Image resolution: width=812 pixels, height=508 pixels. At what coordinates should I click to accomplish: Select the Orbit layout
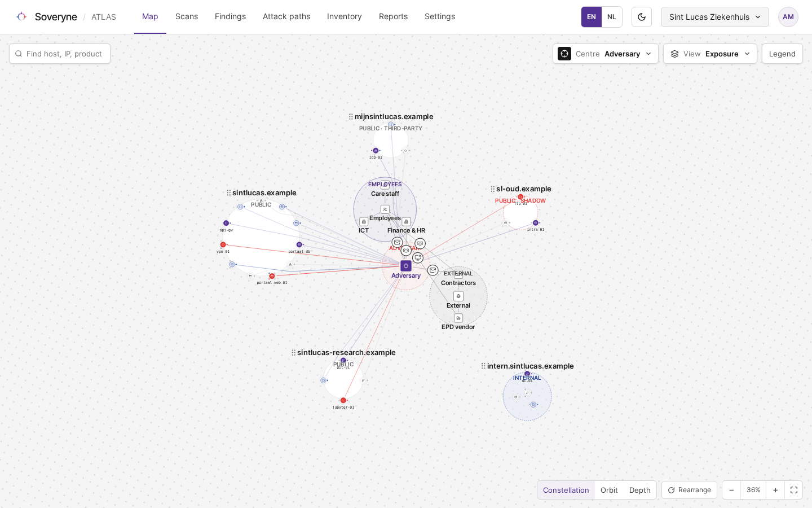click(x=609, y=490)
